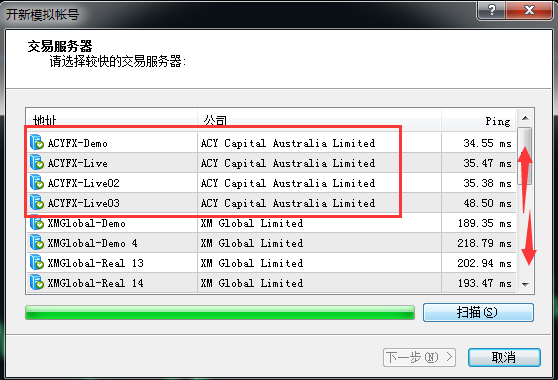The image size is (558, 380).
Task: Open the question mark help button
Action: (x=491, y=10)
